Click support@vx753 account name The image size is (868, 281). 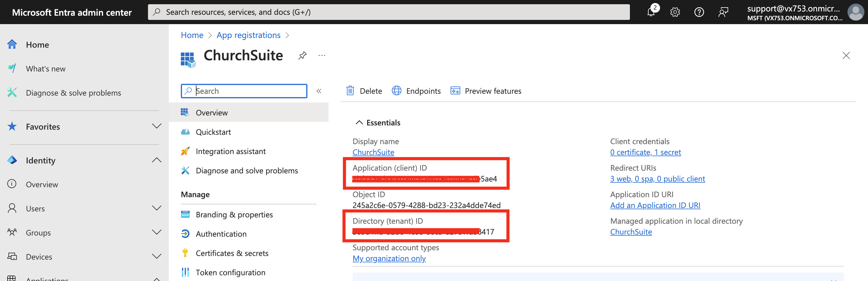(x=794, y=8)
